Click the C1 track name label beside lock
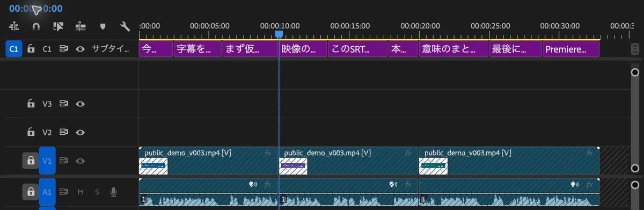 point(47,49)
